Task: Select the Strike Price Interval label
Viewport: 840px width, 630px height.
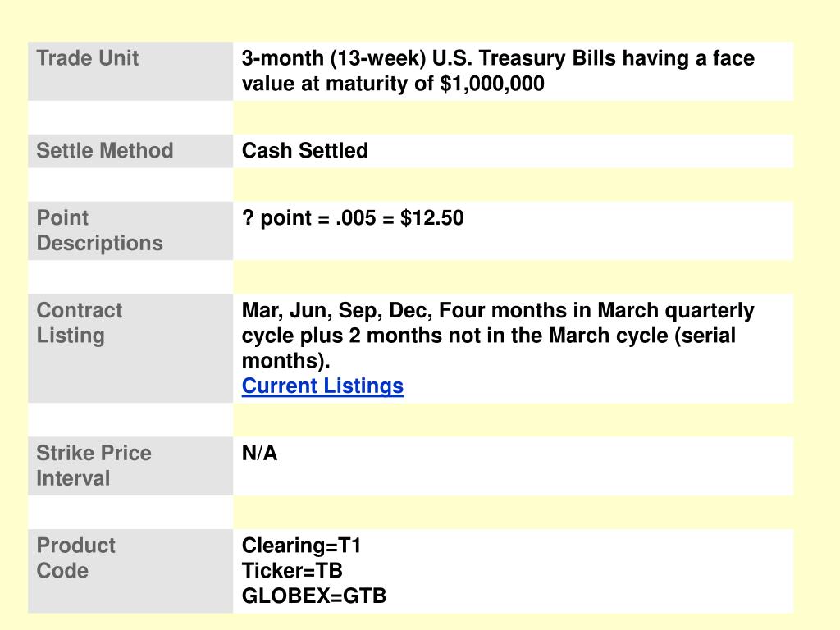Action: (94, 466)
